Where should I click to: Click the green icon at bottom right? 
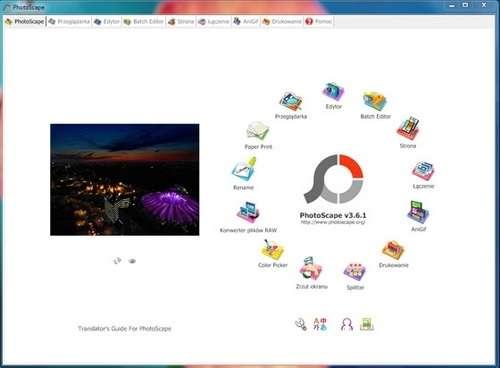click(x=367, y=324)
